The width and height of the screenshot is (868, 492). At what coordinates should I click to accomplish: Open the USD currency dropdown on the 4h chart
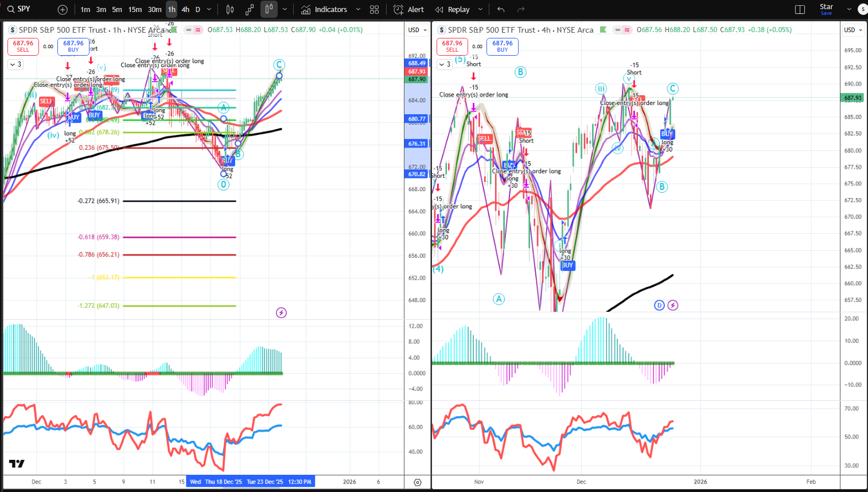coord(853,30)
